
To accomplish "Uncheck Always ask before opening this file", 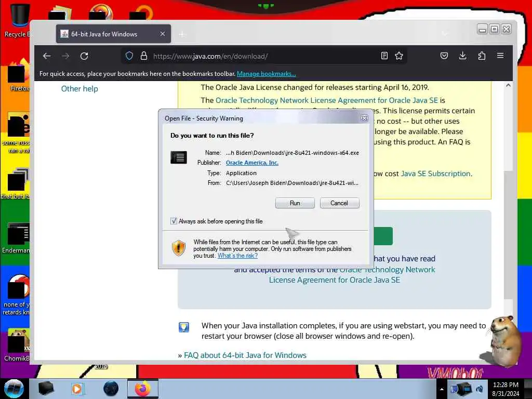I will point(174,221).
